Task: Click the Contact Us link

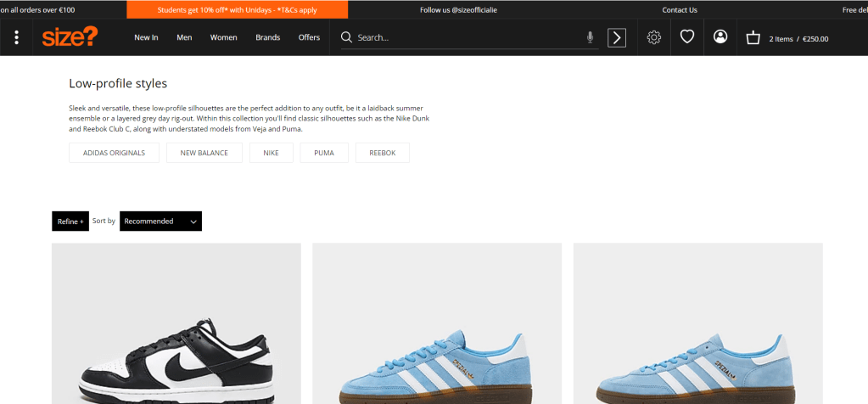Action: pyautogui.click(x=679, y=10)
